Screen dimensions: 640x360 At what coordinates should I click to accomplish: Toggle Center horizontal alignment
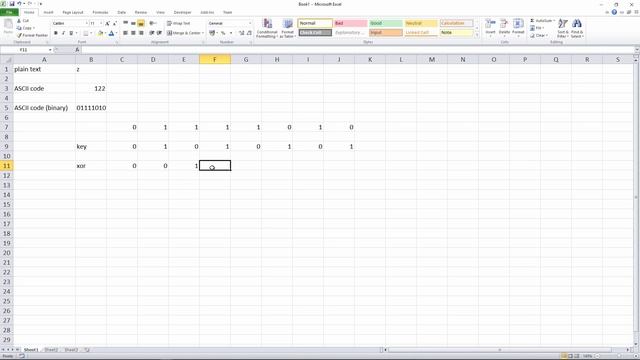pyautogui.click(x=133, y=33)
